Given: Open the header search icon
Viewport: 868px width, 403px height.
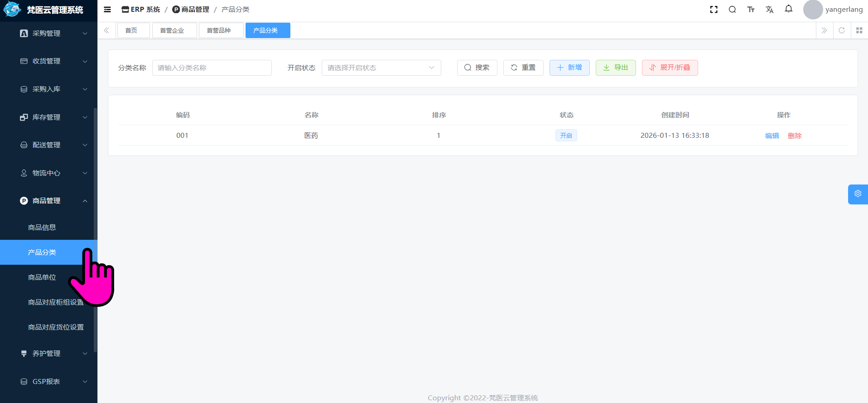Looking at the screenshot, I should click(732, 10).
